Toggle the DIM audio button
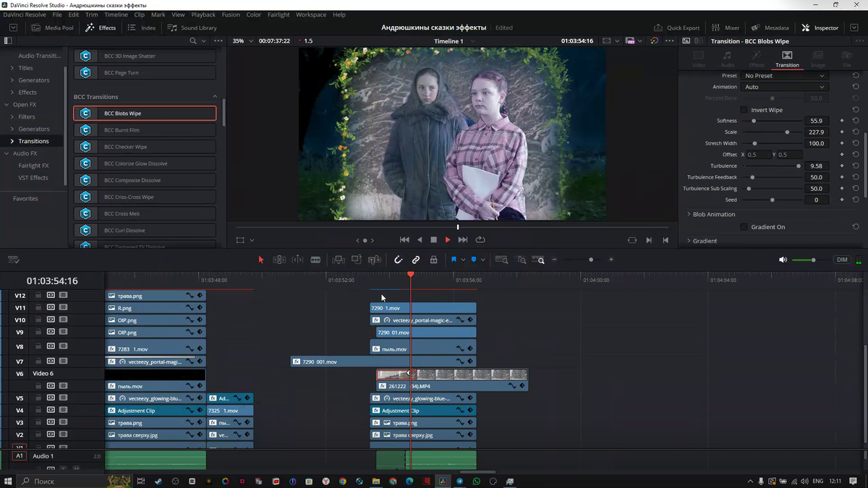868x488 pixels. tap(842, 260)
